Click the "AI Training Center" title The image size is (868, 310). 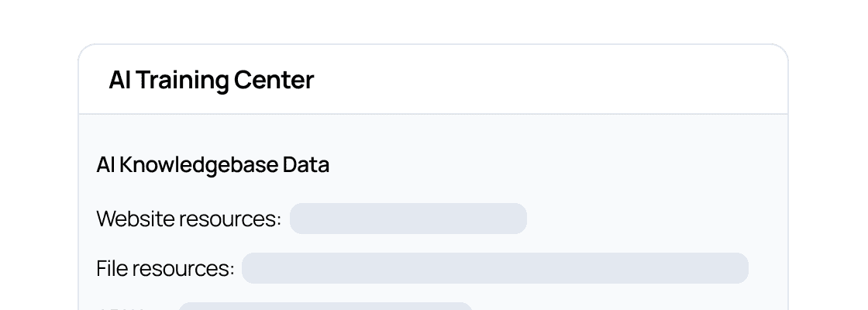click(x=211, y=80)
